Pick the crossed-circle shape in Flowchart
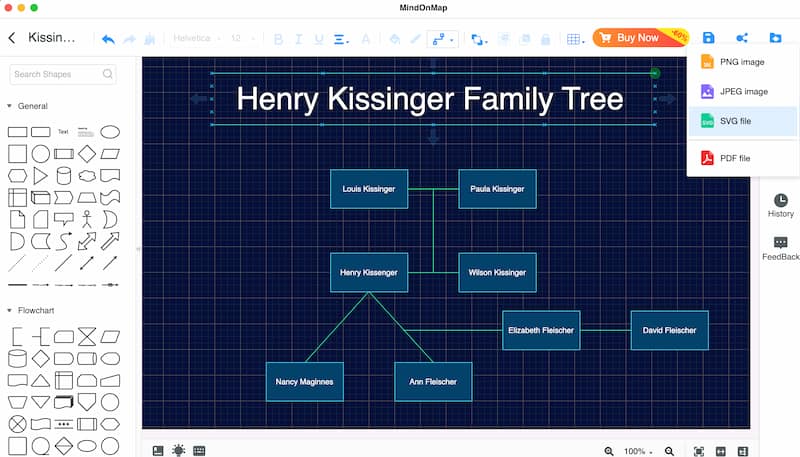This screenshot has height=457, width=800. pos(17,424)
